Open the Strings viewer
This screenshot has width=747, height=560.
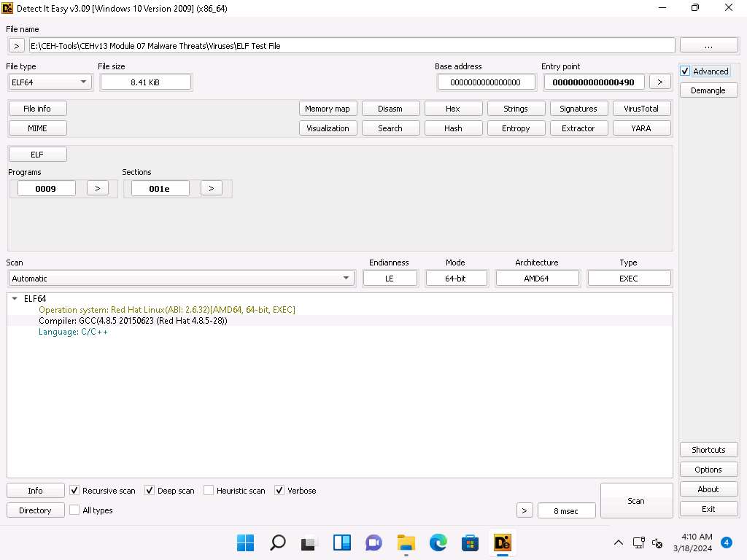pos(515,109)
